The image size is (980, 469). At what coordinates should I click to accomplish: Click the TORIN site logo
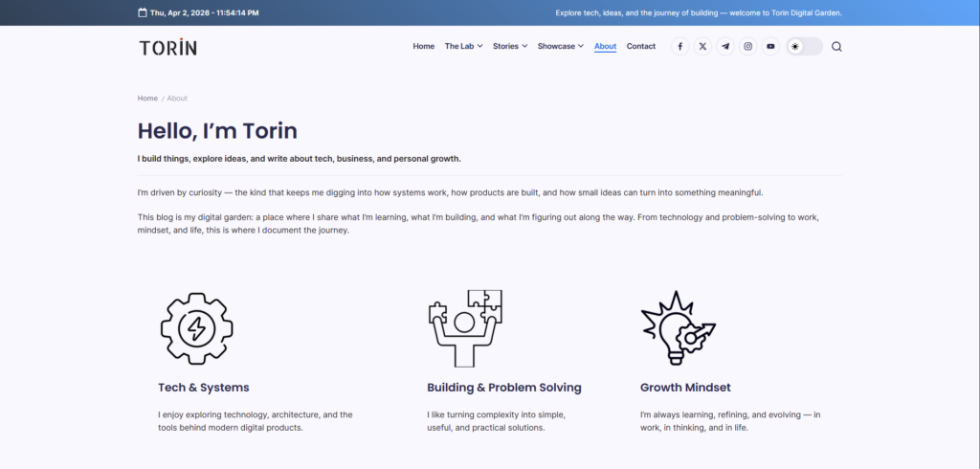click(x=167, y=47)
